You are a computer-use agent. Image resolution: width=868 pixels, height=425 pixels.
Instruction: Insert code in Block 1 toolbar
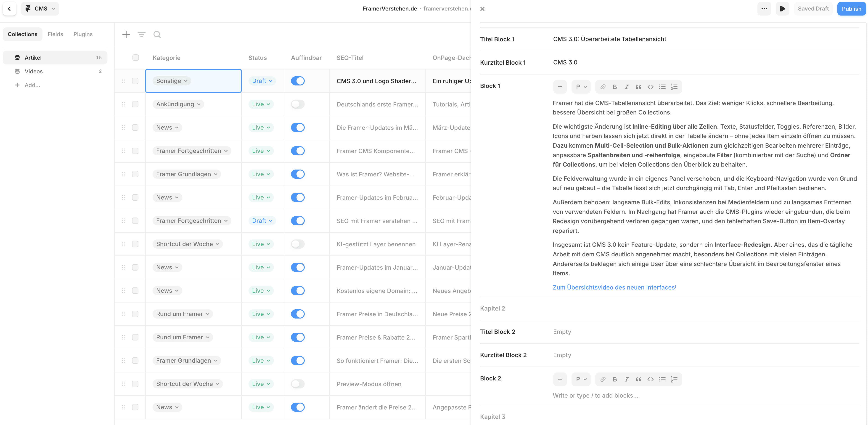click(650, 87)
